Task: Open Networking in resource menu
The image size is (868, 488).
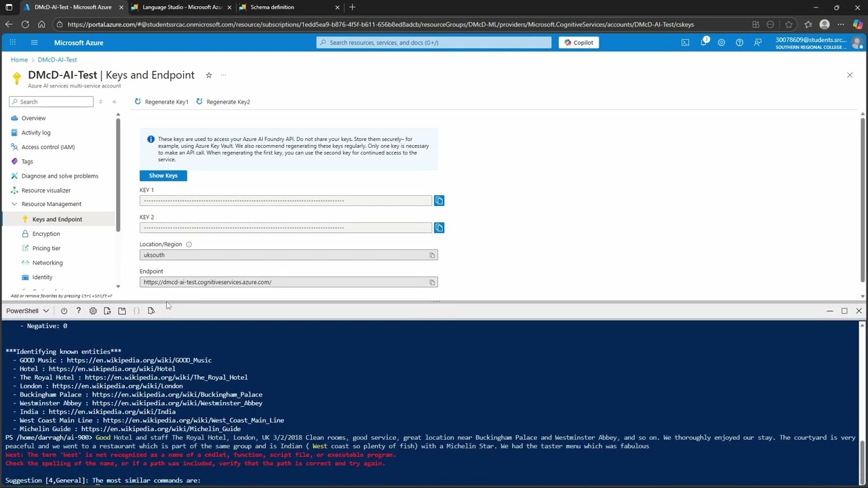Action: [47, 263]
